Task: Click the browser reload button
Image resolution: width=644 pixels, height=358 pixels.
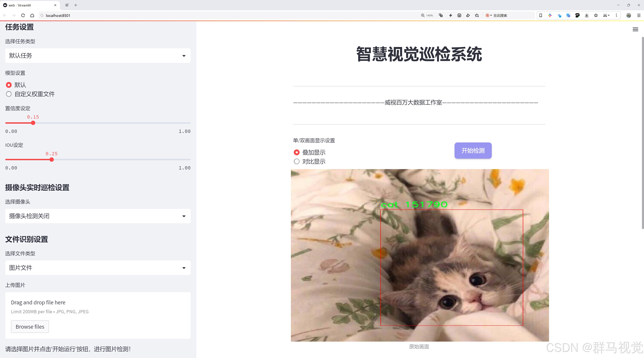Action: 23,16
